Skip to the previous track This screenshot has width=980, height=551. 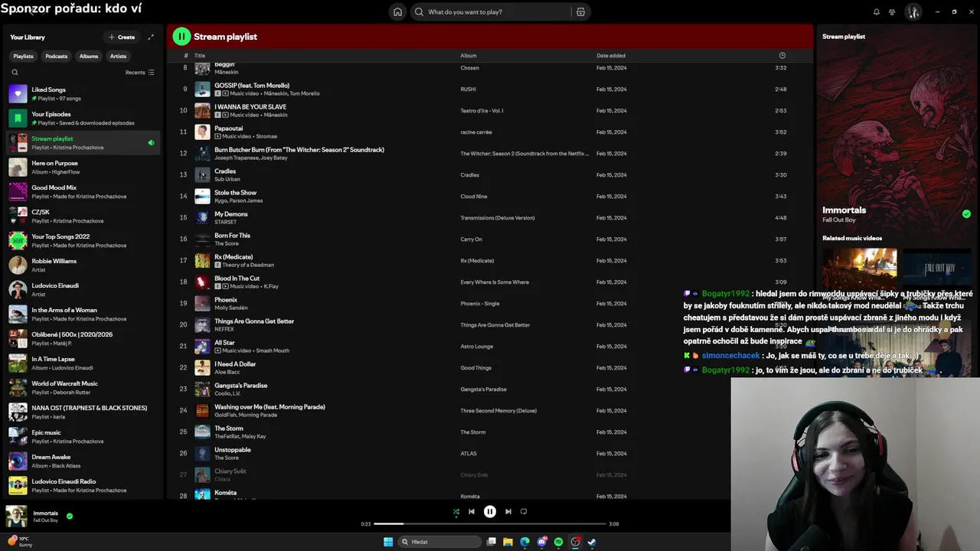point(472,512)
